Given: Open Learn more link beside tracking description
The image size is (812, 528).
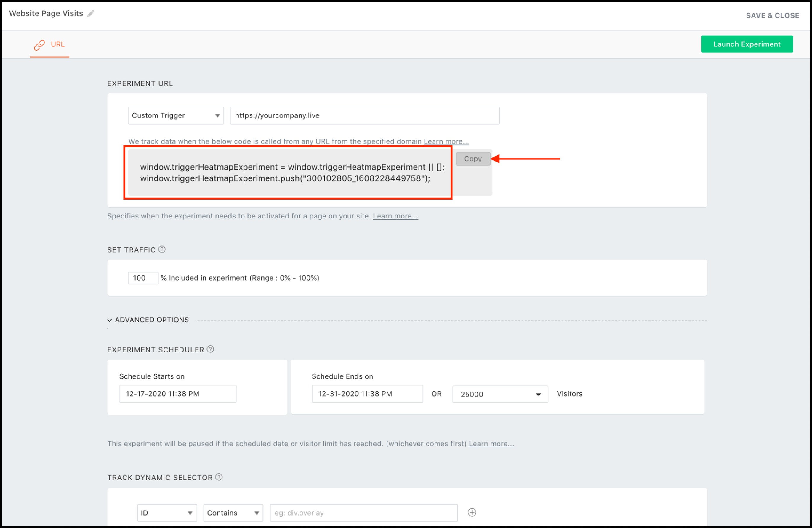Looking at the screenshot, I should click(446, 141).
